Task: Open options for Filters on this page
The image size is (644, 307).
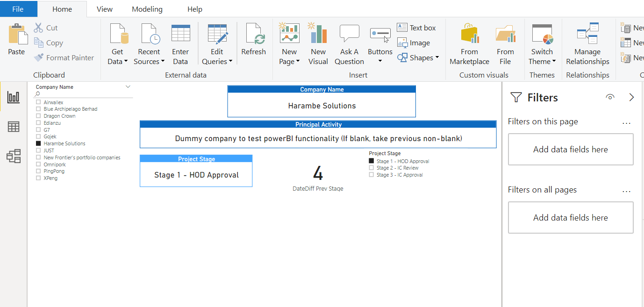Action: (627, 122)
